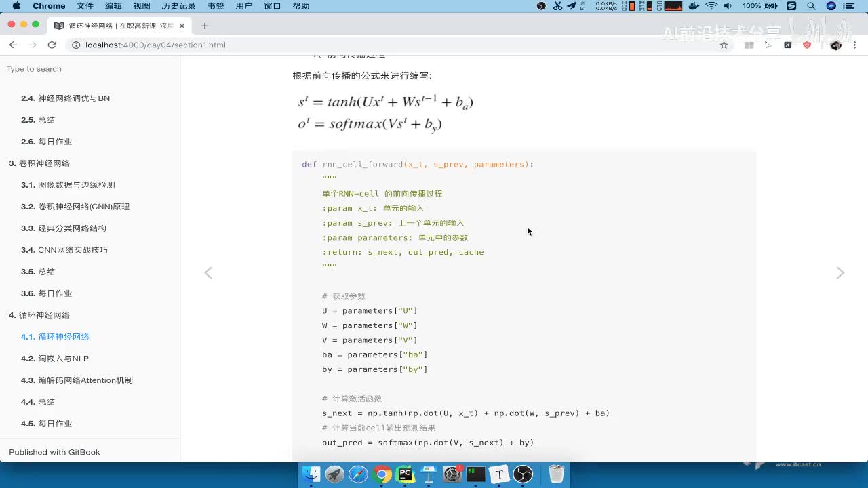Open section 4.2 词嵌入与NLP

pyautogui.click(x=55, y=359)
